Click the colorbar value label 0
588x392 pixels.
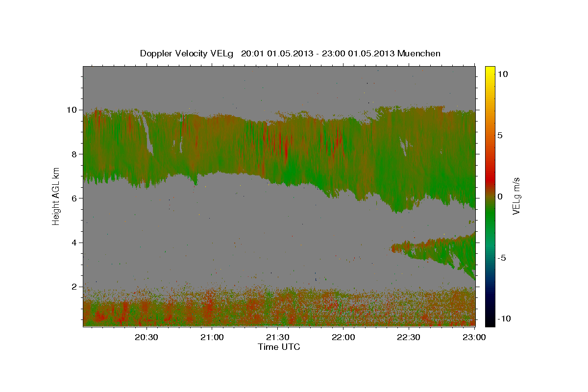(x=500, y=196)
